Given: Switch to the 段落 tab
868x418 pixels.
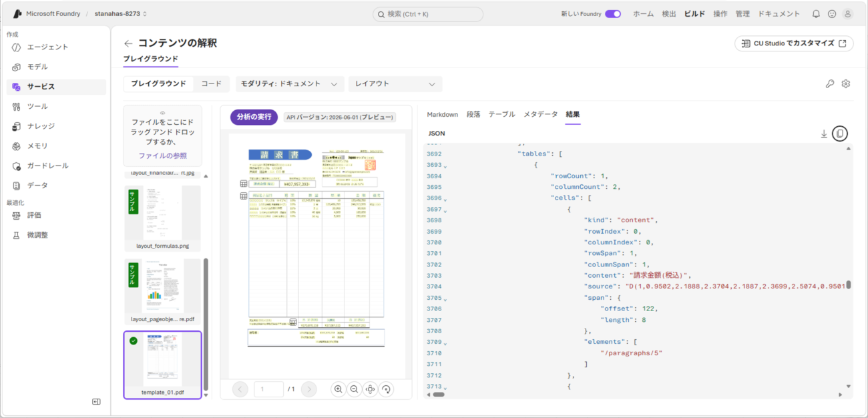Looking at the screenshot, I should pyautogui.click(x=473, y=114).
